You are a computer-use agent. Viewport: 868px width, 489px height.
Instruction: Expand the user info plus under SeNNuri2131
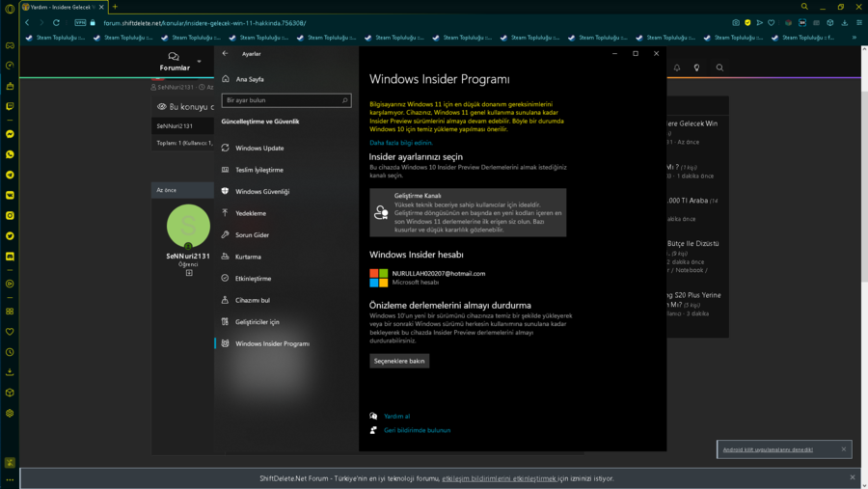point(189,273)
